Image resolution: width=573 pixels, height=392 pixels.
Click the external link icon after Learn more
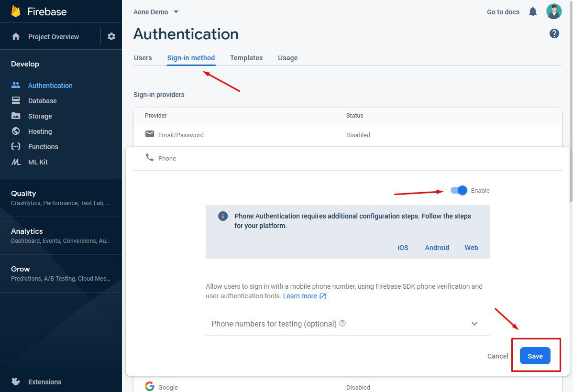pyautogui.click(x=323, y=296)
